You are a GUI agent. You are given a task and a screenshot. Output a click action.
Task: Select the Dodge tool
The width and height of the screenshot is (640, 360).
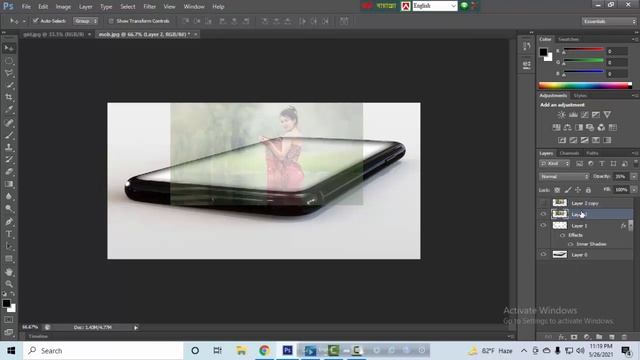(9, 209)
